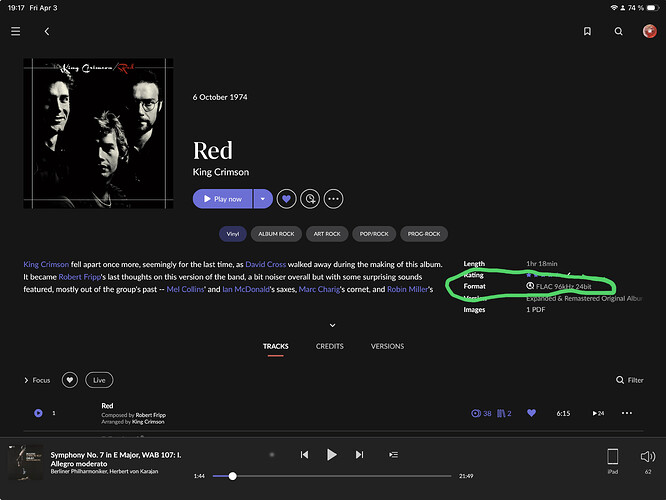Toggle heart favorite on track Red
The width and height of the screenshot is (666, 500).
click(531, 413)
